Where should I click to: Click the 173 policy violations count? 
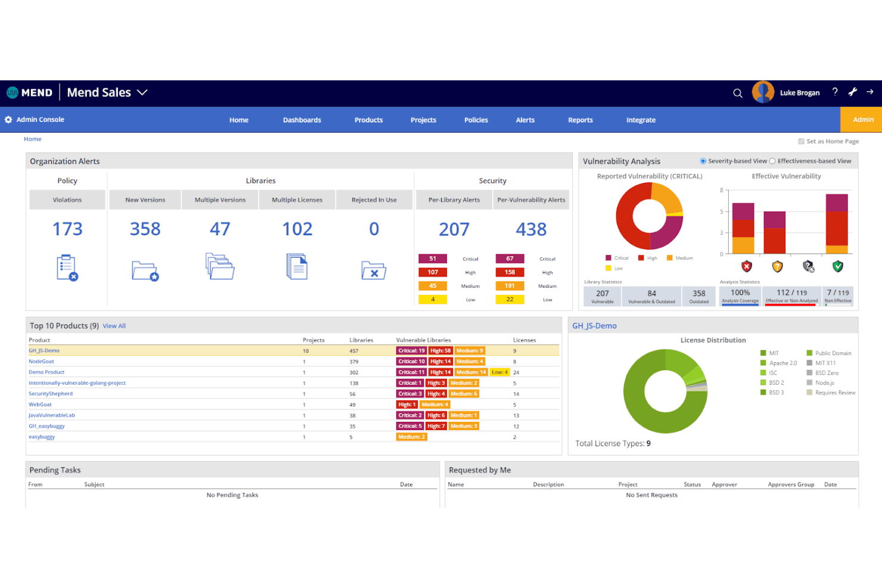[x=67, y=229]
